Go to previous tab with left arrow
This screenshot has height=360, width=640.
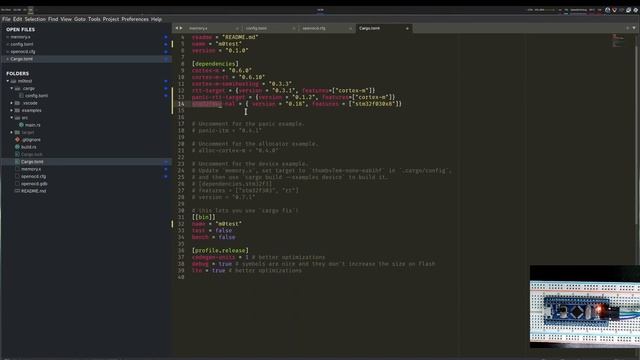[177, 28]
